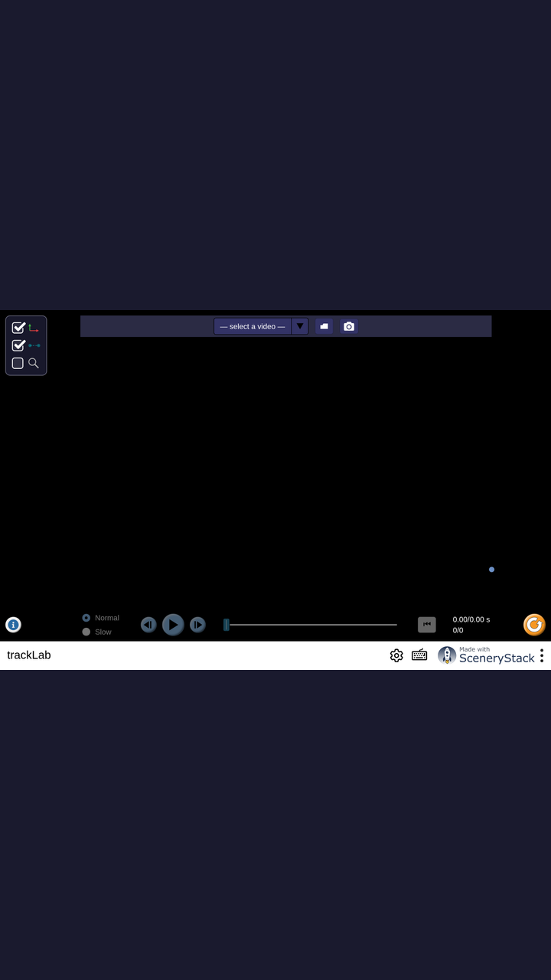Click the camera capture icon

click(349, 326)
